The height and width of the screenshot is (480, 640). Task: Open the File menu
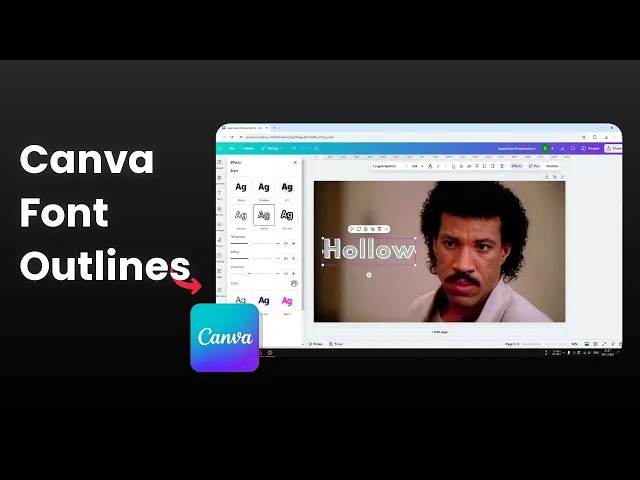231,149
